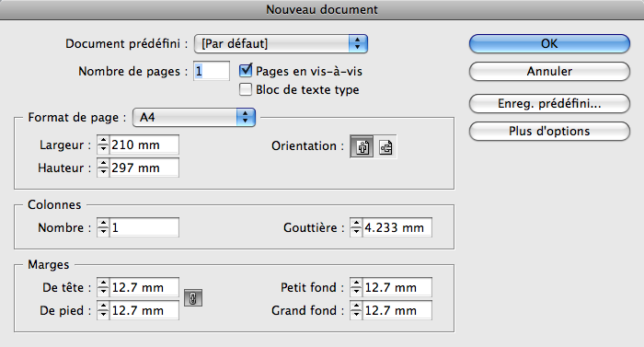Click the Grand fond margin field
This screenshot has height=347, width=644.
pos(397,310)
